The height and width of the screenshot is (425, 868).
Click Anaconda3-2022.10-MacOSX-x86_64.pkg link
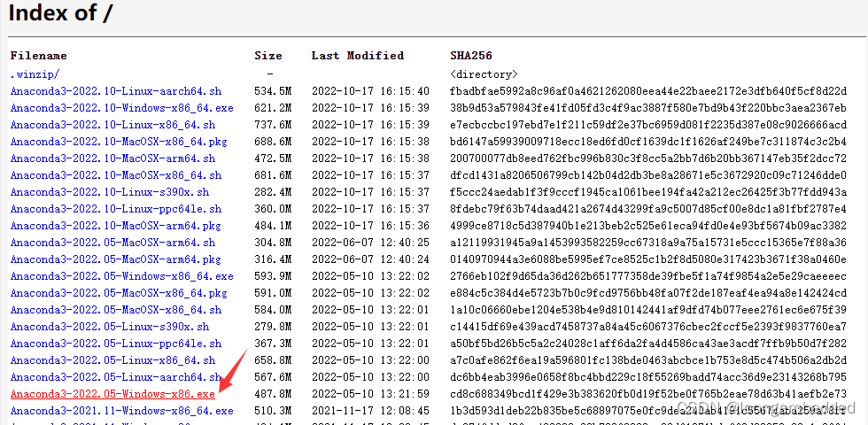[119, 142]
